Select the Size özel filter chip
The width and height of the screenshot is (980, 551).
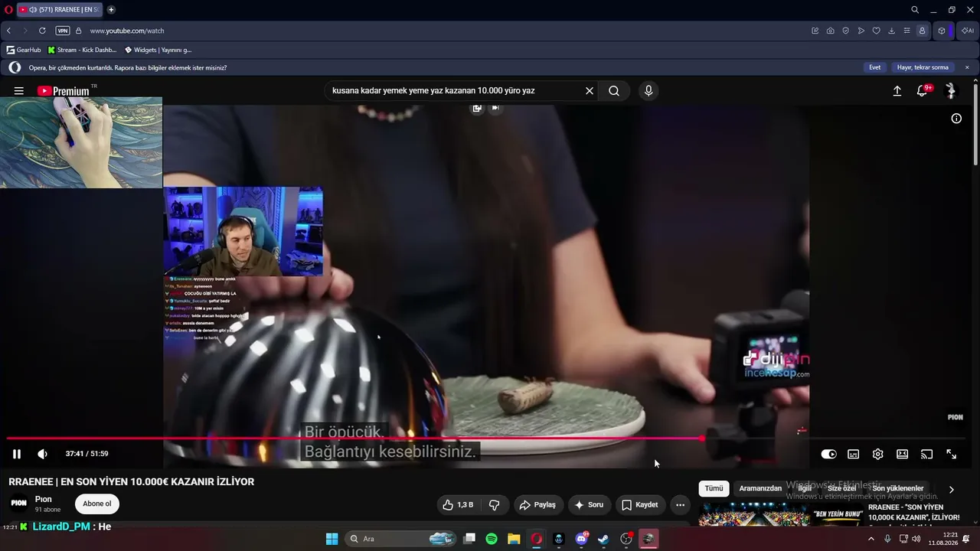click(841, 488)
